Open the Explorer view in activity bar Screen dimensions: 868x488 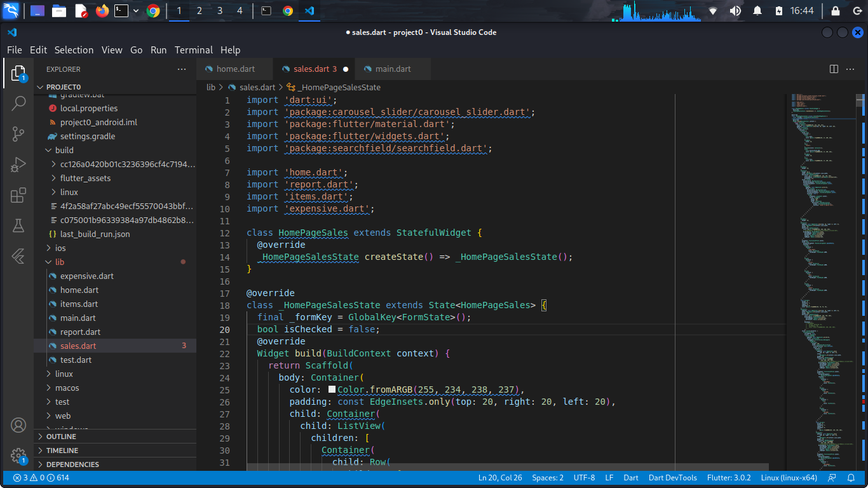[18, 74]
